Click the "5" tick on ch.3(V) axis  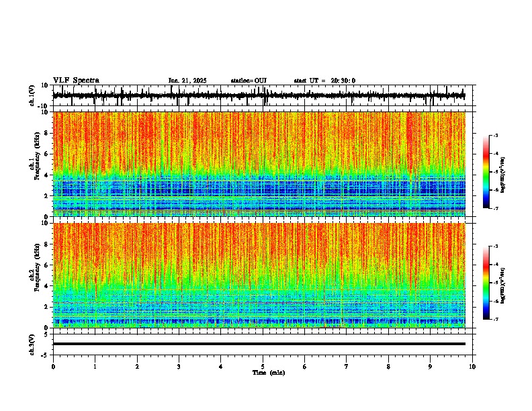(47, 334)
